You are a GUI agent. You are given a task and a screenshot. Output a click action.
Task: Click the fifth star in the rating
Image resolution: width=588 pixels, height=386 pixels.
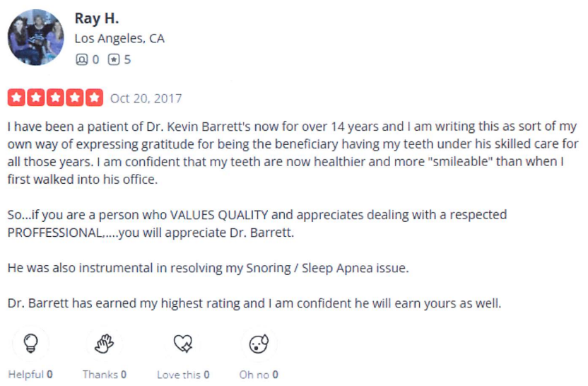tap(94, 98)
